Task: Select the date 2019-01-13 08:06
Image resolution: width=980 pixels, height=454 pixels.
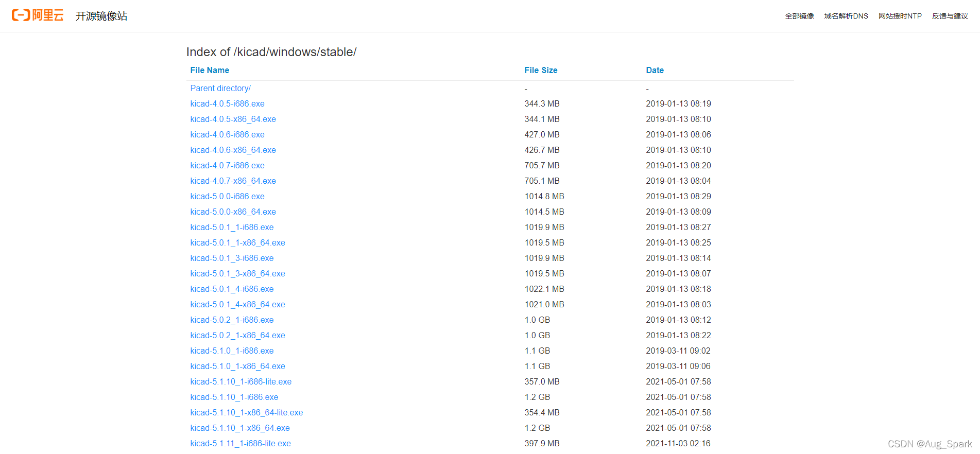Action: click(678, 134)
